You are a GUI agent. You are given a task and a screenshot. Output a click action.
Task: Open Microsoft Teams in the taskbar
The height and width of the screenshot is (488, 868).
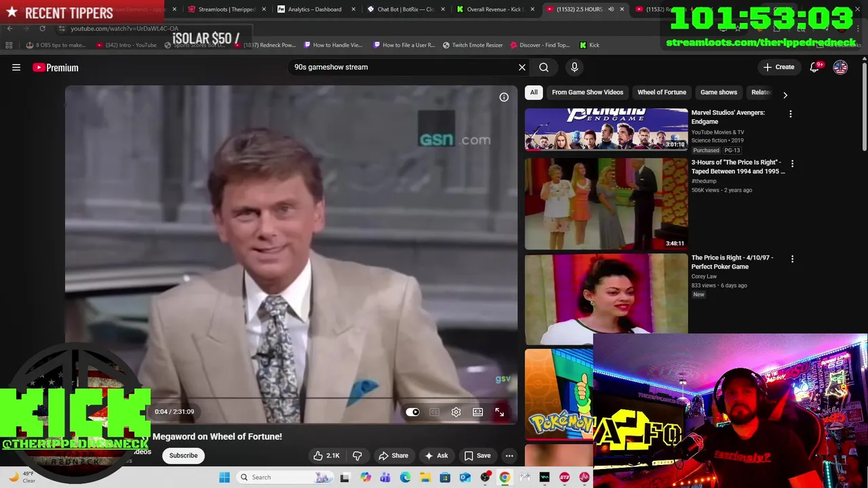385,477
